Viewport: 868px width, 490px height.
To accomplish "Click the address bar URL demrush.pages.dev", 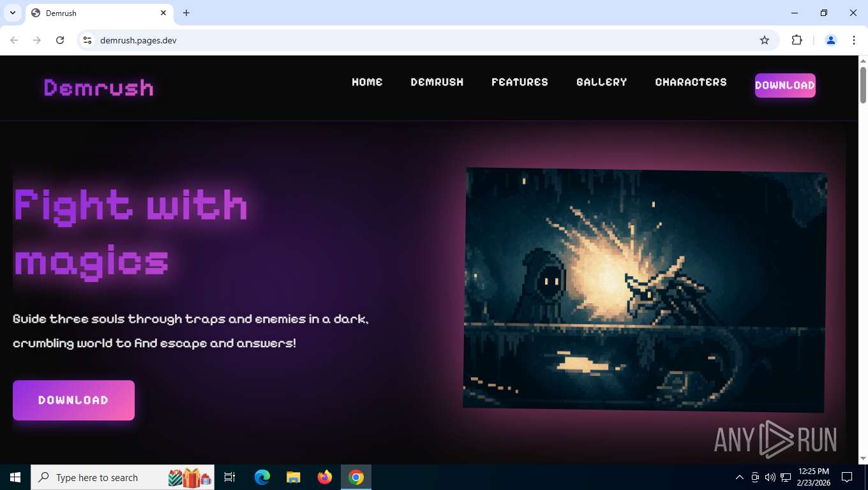I will click(138, 40).
